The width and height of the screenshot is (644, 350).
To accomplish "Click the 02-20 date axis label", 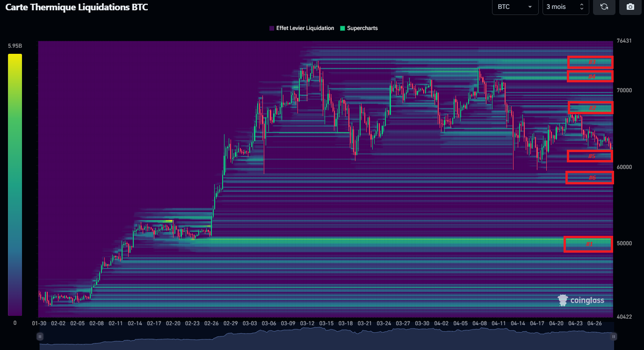I will click(173, 323).
